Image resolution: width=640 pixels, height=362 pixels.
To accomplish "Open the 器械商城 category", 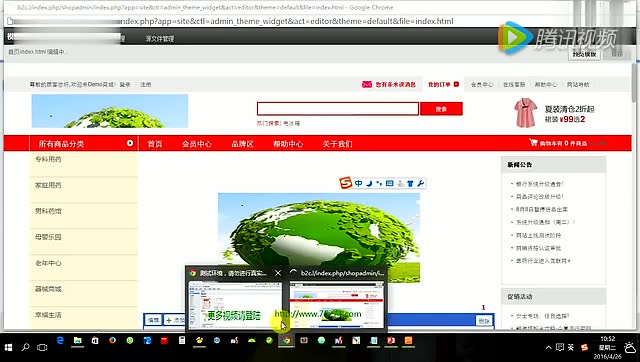I will point(48,289).
